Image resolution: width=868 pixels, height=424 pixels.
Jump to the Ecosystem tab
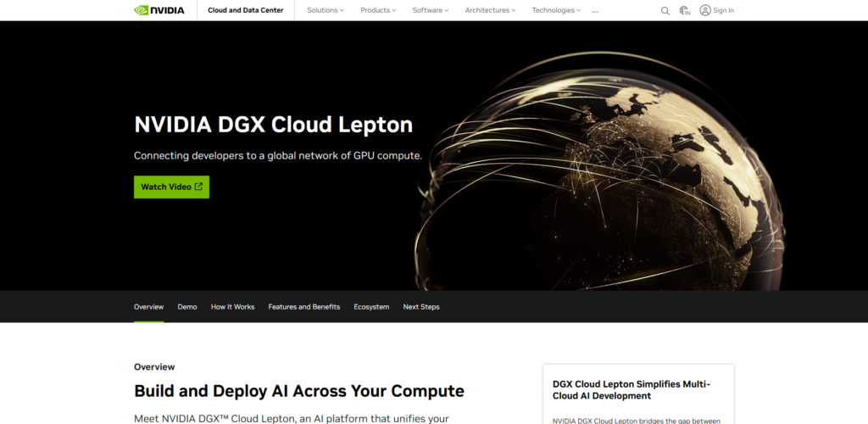click(371, 307)
